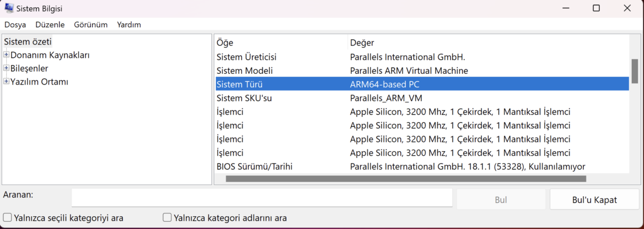Click the vertical scrollbar thumb of details list
644x229 pixels.
point(635,71)
